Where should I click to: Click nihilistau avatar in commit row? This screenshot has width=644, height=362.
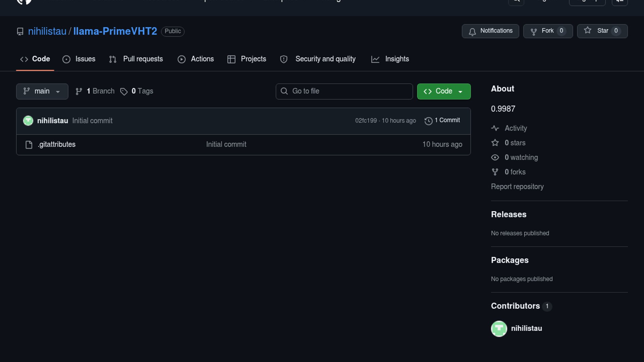28,121
